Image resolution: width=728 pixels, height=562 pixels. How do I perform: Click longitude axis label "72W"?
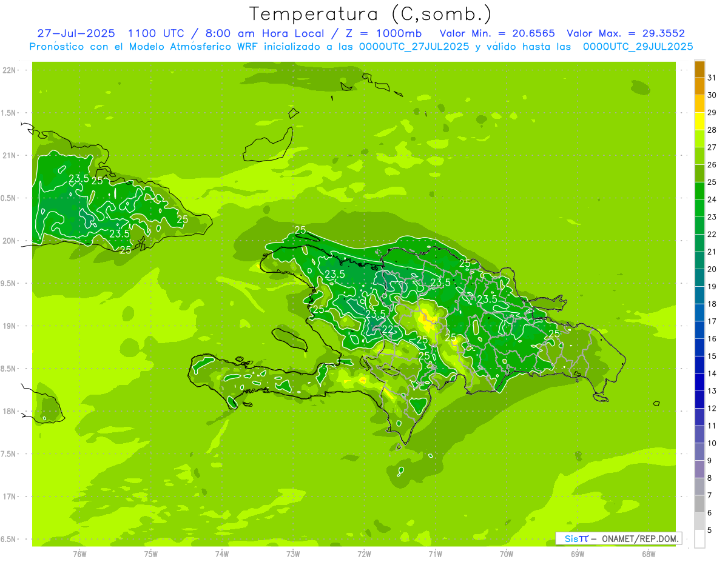[364, 554]
